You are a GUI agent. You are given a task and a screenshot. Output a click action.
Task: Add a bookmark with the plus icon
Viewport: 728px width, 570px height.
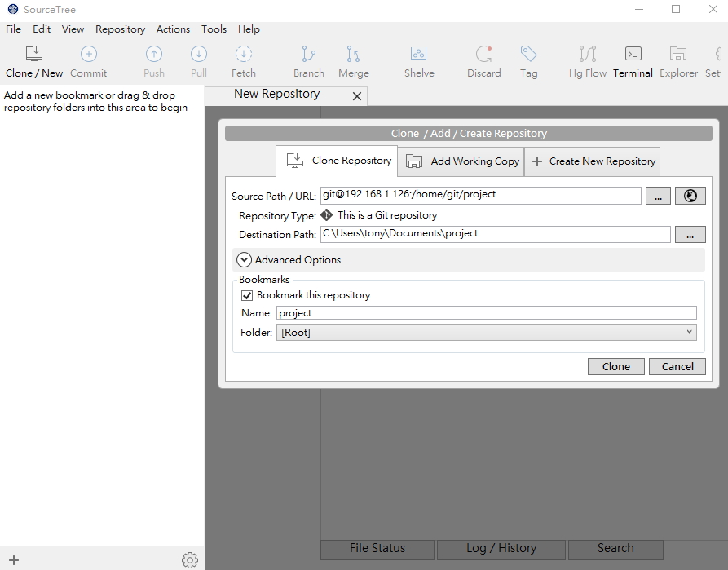[14, 560]
